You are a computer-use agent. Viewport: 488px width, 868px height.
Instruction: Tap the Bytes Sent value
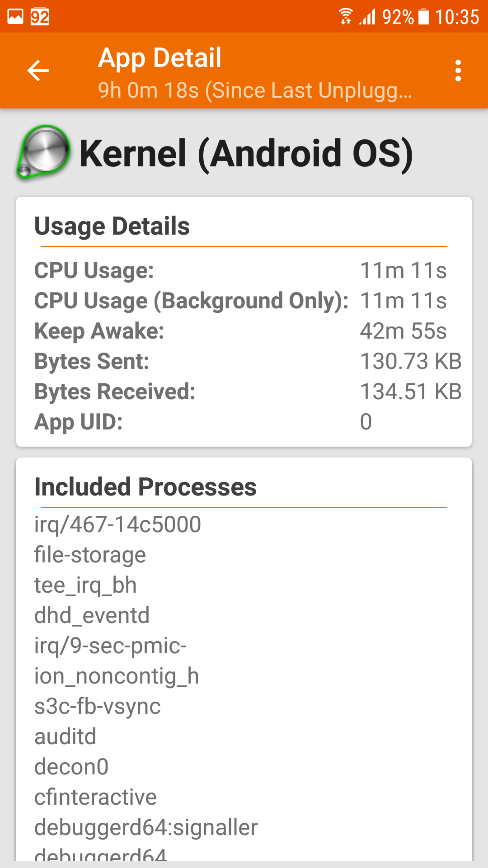(410, 361)
